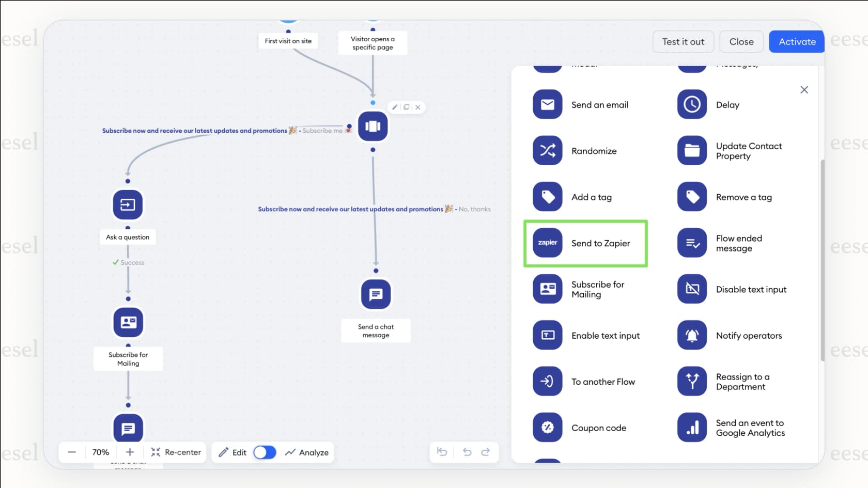The width and height of the screenshot is (868, 488).
Task: Click the Test it out button
Action: pyautogui.click(x=683, y=42)
